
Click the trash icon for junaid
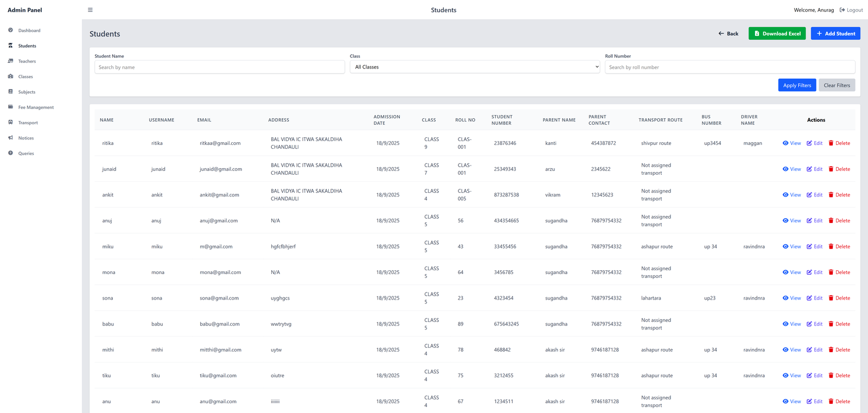[831, 169]
